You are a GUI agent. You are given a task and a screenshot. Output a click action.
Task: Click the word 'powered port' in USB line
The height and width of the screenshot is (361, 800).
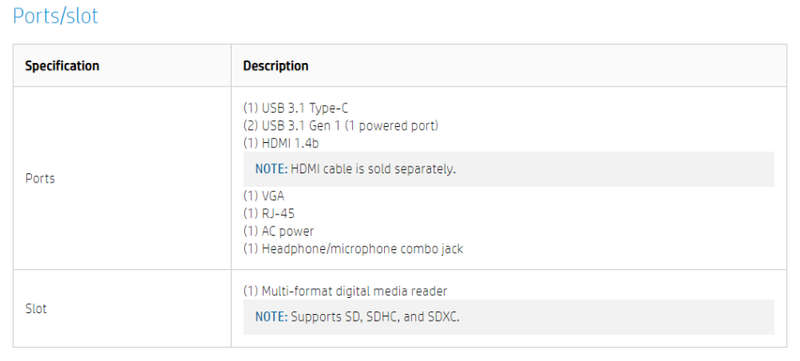(396, 125)
